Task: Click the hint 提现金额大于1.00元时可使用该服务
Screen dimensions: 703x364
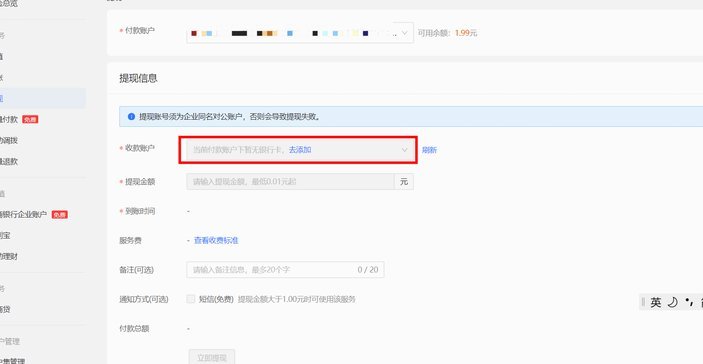Action: pos(296,299)
